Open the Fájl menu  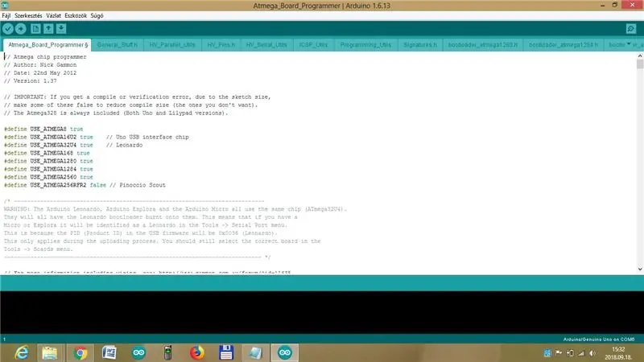[x=6, y=15]
